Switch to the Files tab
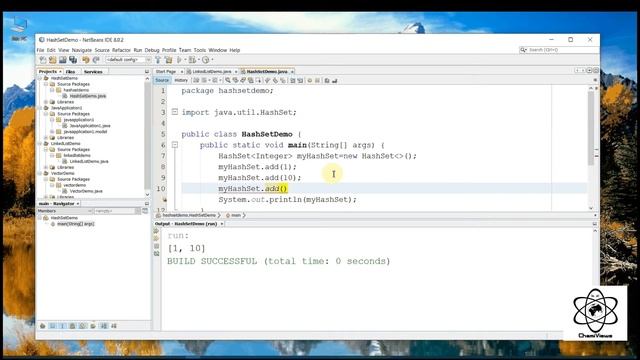The height and width of the screenshot is (360, 640). [x=70, y=71]
